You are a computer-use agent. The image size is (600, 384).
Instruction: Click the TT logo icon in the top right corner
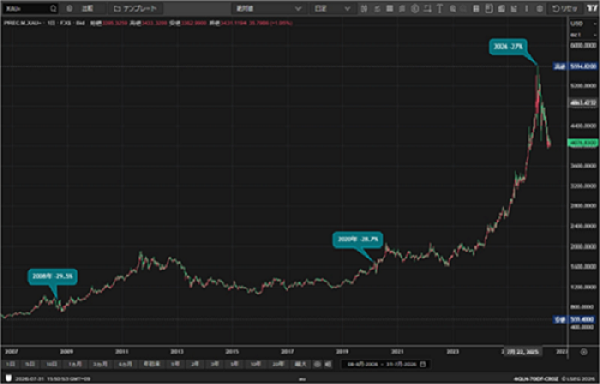pos(592,8)
